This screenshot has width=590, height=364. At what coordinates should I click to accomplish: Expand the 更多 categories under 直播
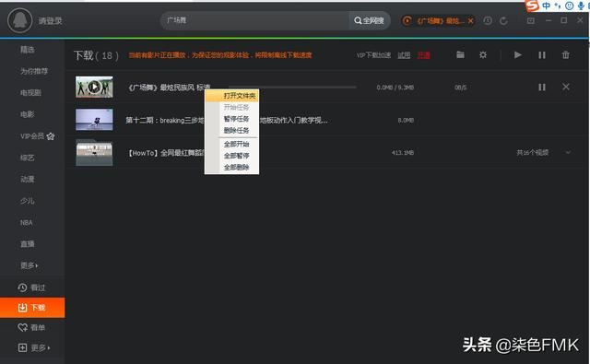[29, 265]
